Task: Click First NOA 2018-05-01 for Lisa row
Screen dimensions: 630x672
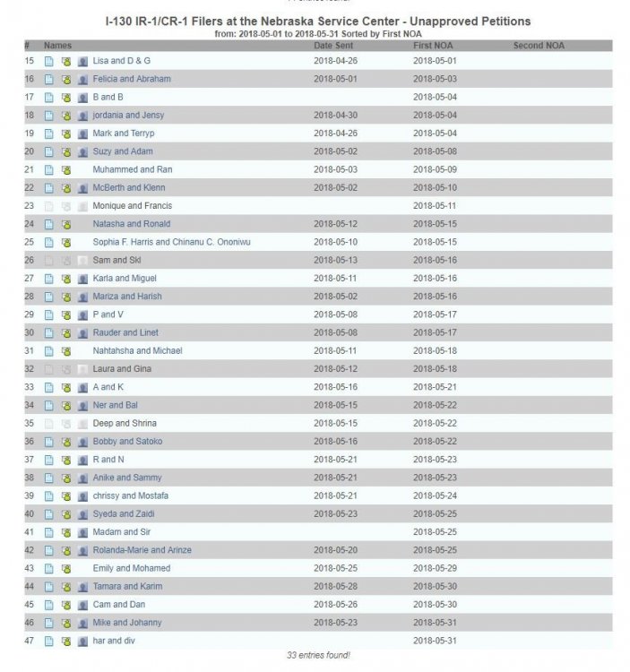Action: (x=435, y=61)
